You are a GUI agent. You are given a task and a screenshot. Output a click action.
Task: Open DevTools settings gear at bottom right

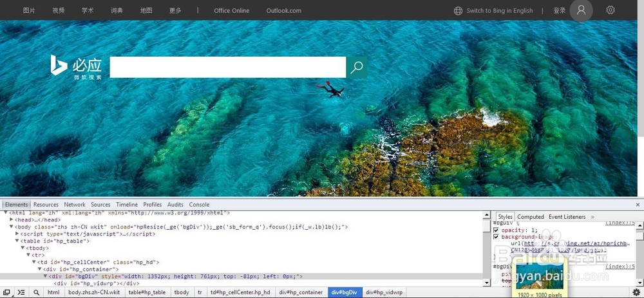636,292
